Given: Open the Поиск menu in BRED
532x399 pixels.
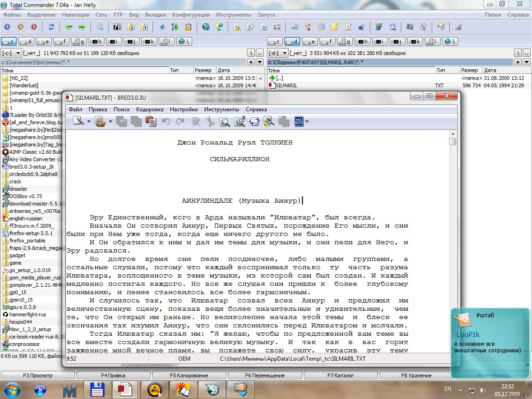Looking at the screenshot, I should [121, 109].
